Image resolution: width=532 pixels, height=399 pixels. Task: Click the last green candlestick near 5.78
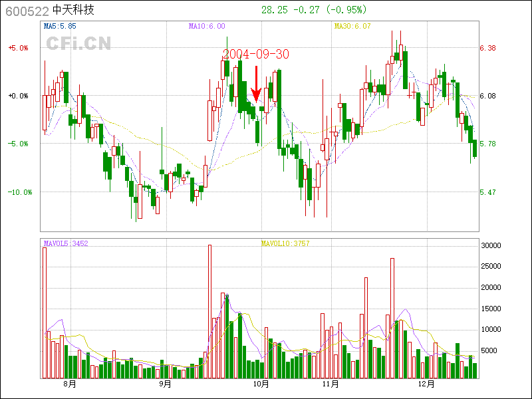[x=475, y=148]
